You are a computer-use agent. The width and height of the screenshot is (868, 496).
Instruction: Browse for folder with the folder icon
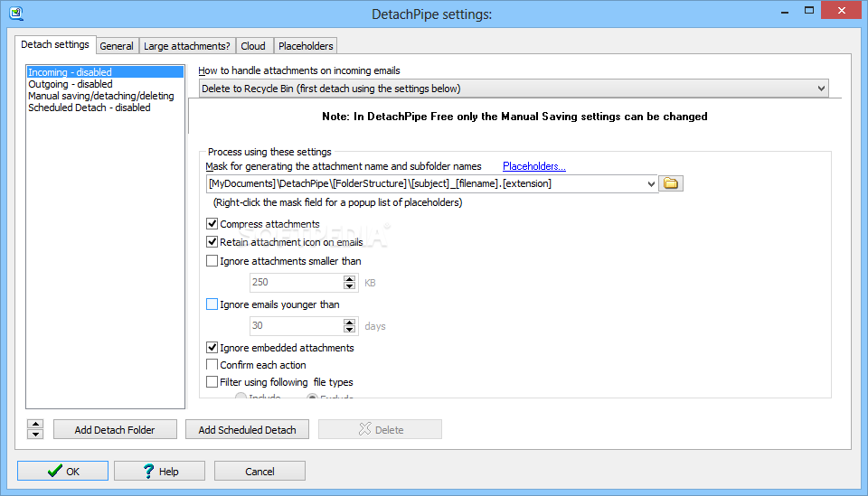(x=670, y=183)
